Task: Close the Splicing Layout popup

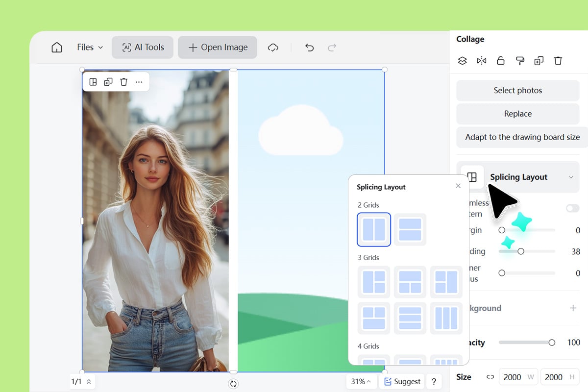Action: point(458,186)
